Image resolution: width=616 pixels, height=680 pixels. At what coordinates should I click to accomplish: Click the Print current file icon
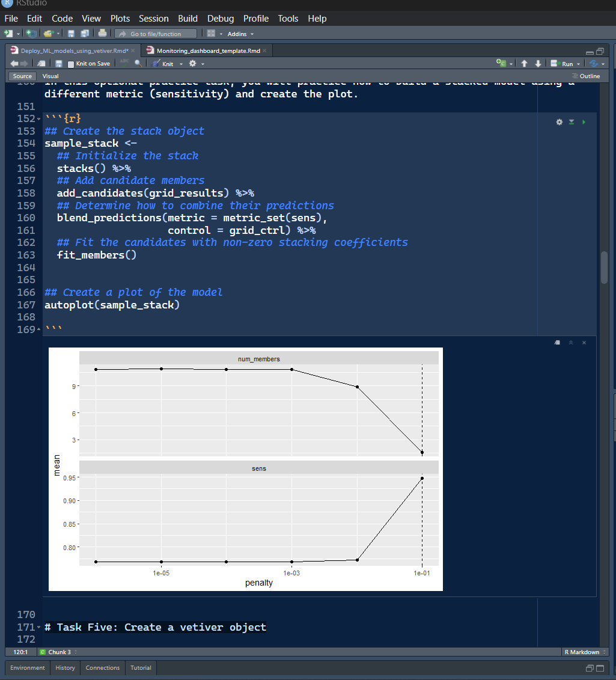tap(102, 34)
